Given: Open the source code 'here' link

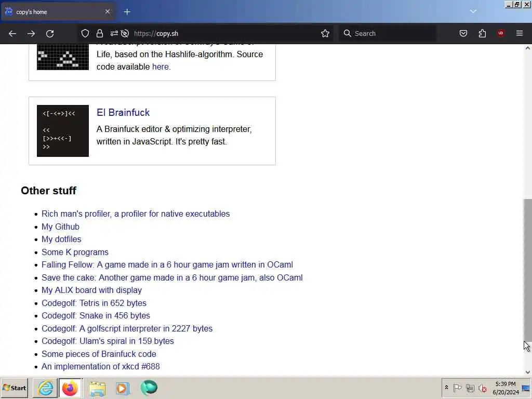Looking at the screenshot, I should [160, 67].
